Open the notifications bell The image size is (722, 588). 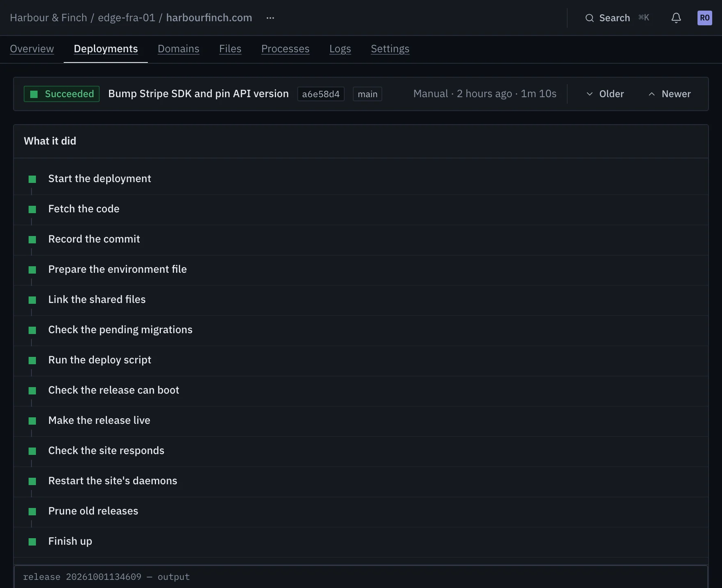676,18
